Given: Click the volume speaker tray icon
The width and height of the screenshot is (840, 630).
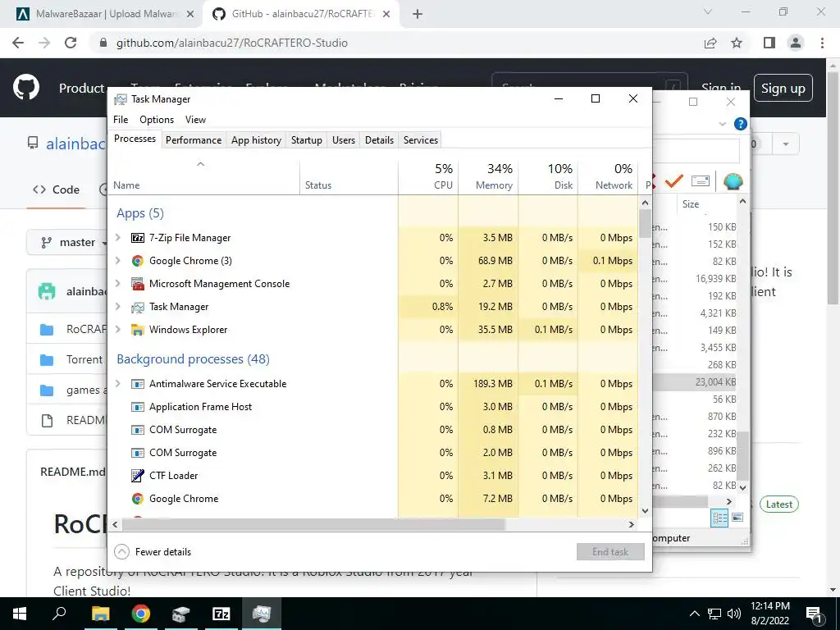Looking at the screenshot, I should [x=734, y=614].
